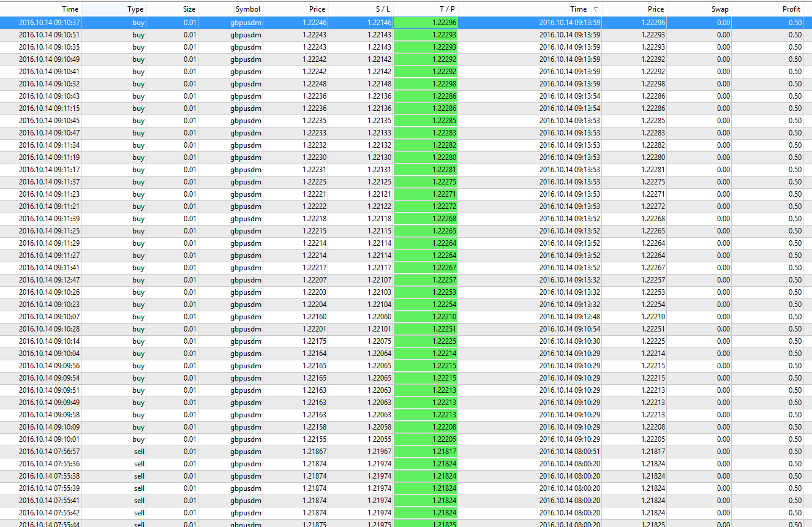This screenshot has height=527, width=812.
Task: Click Size 0.01 in the row opened 09:10:14
Action: point(190,341)
